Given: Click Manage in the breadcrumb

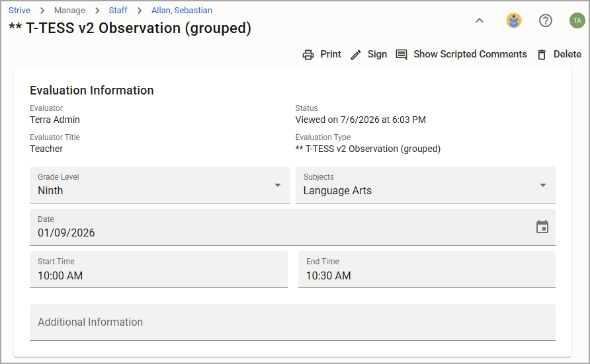Looking at the screenshot, I should [x=69, y=10].
